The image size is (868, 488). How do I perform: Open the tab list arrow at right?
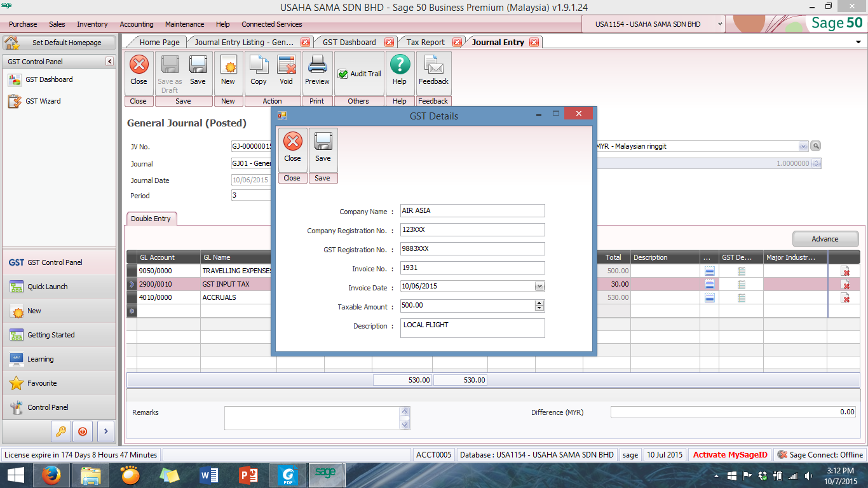click(x=858, y=42)
